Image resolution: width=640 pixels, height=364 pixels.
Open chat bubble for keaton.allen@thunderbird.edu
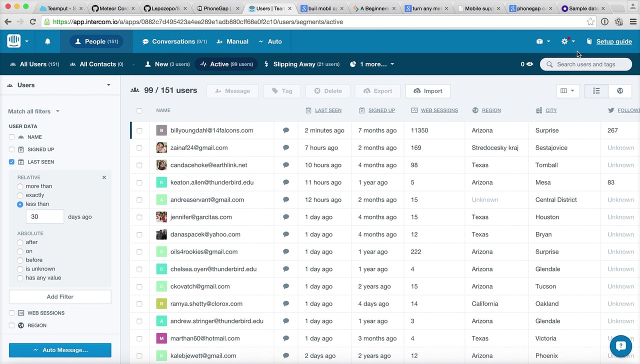pos(286,182)
